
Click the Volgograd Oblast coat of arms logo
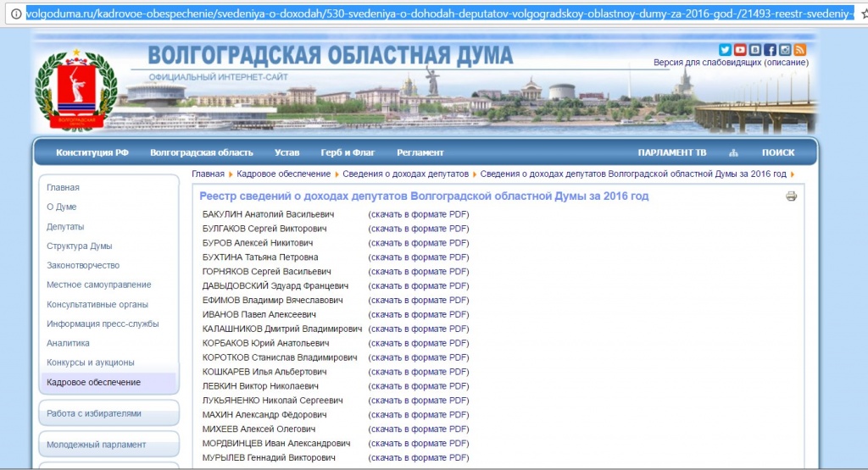(x=76, y=91)
